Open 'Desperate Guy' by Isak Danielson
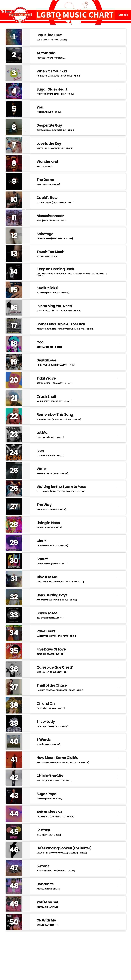 click(x=49, y=125)
